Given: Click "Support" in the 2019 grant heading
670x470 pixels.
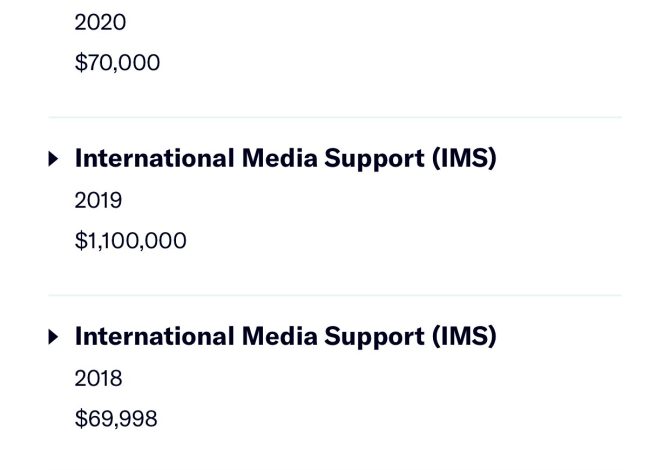Looking at the screenshot, I should point(374,159).
